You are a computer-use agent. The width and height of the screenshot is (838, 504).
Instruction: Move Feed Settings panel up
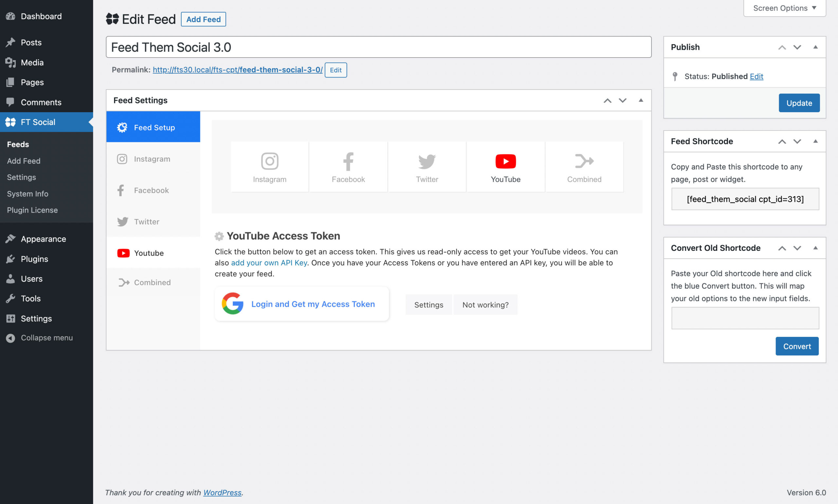click(x=607, y=100)
